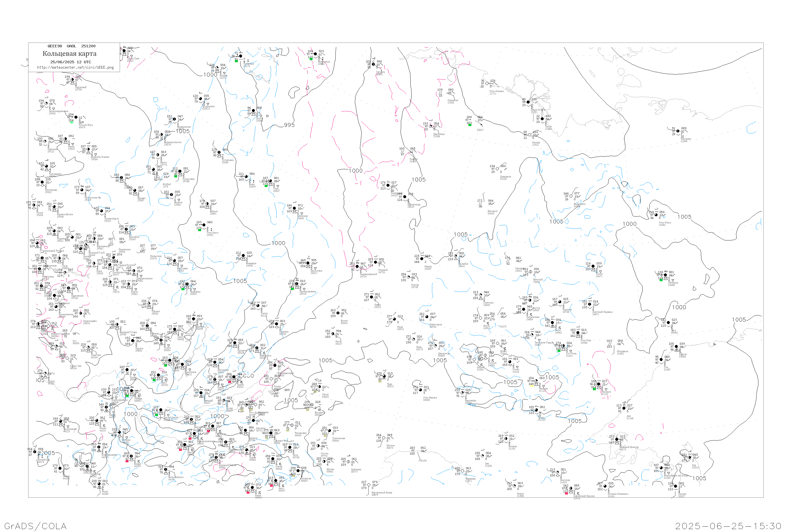Click the '25/06/2025 12 UTC' date text
The width and height of the screenshot is (798, 532).
(70, 62)
